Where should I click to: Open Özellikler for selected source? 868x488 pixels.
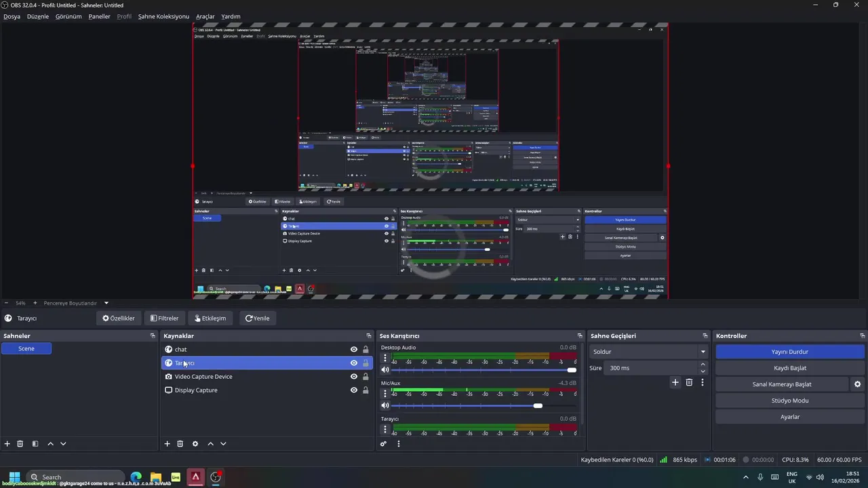click(x=119, y=319)
